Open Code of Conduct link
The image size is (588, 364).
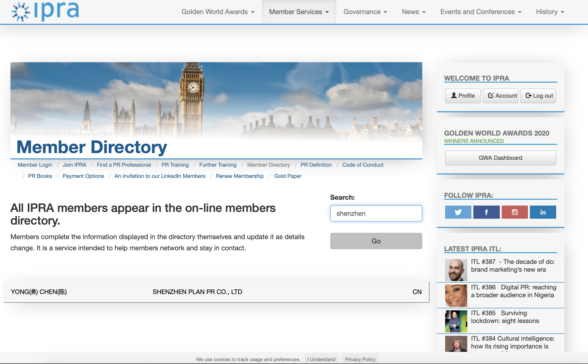coord(363,165)
